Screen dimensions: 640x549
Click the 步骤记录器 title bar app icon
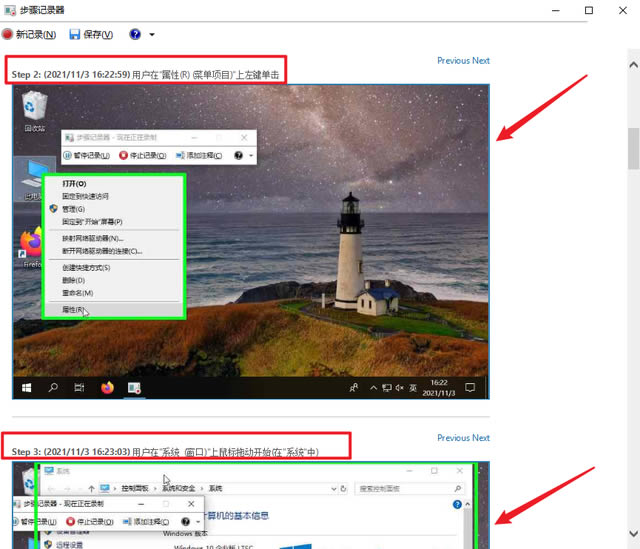10,10
